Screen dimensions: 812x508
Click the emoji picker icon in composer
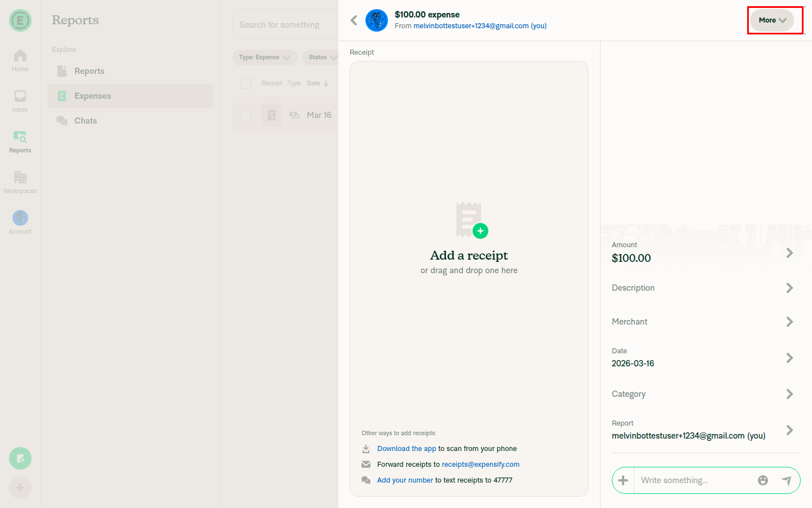coord(762,480)
